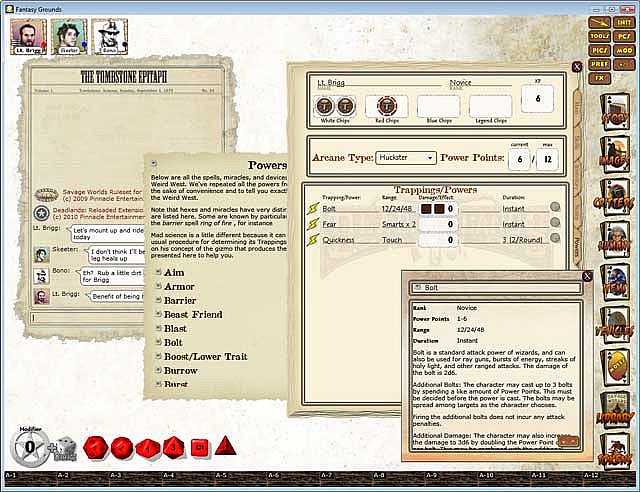Close the Bolt description window
The width and height of the screenshot is (640, 492).
(587, 276)
